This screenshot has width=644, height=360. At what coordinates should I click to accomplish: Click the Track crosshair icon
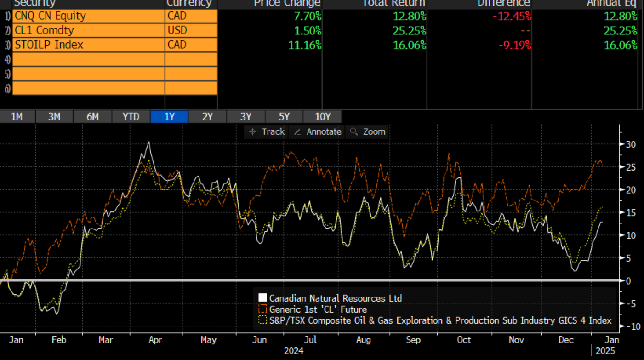point(252,132)
